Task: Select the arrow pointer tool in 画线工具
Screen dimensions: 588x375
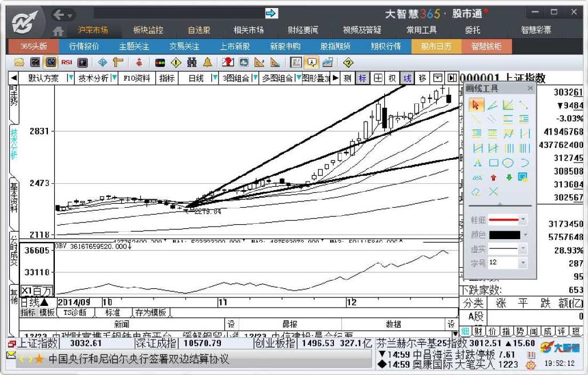Action: click(x=477, y=105)
